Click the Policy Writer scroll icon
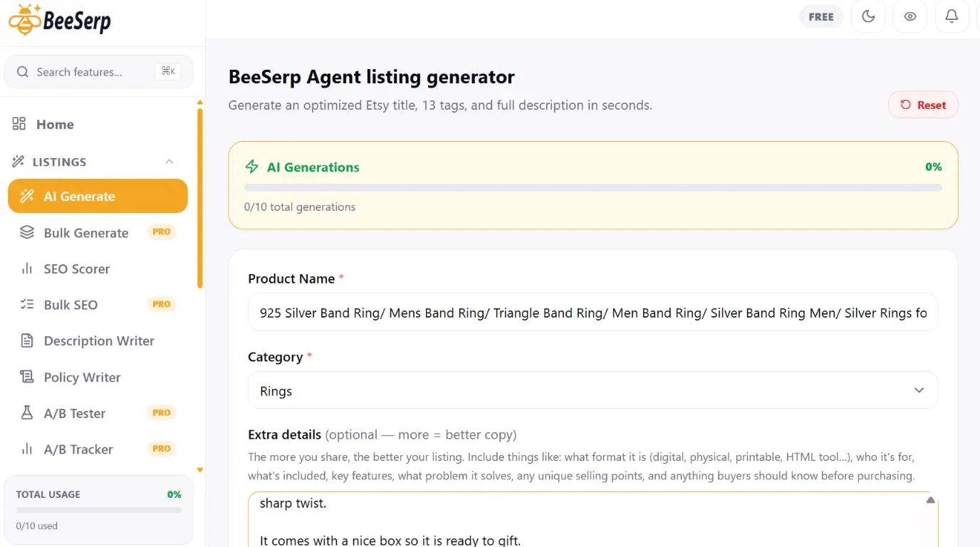 27,377
